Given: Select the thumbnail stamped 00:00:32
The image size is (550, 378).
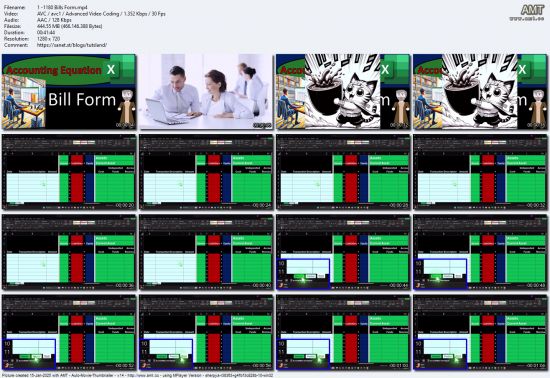Looking at the screenshot, I should tap(480, 172).
